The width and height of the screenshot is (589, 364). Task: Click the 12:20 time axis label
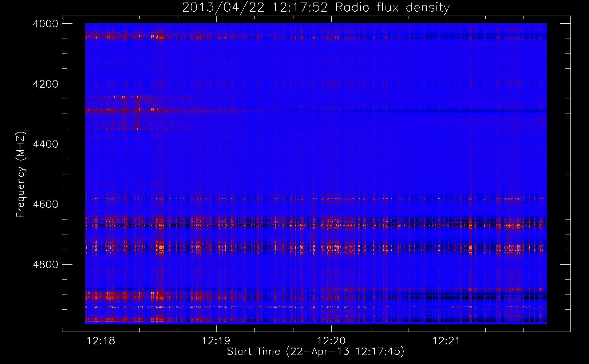tap(331, 341)
